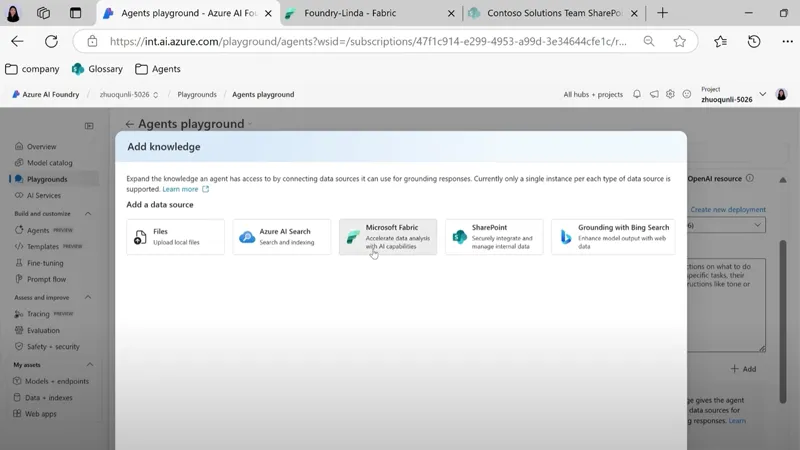The width and height of the screenshot is (800, 450).
Task: Open the browser profile avatar
Action: [13, 13]
